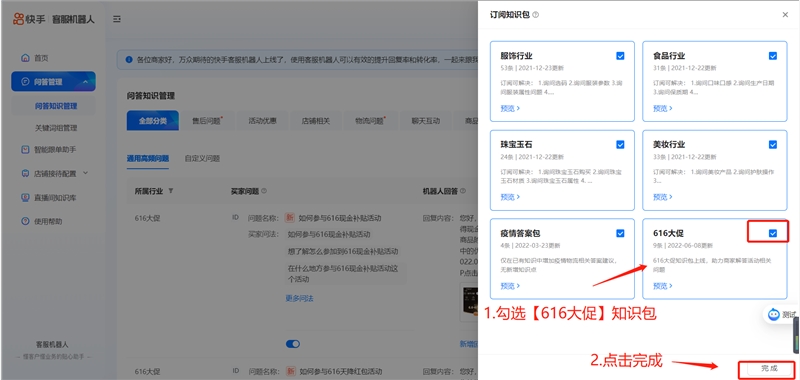Open 直播间知识库 in sidebar
Screen dimensions: 800x380
tap(54, 197)
